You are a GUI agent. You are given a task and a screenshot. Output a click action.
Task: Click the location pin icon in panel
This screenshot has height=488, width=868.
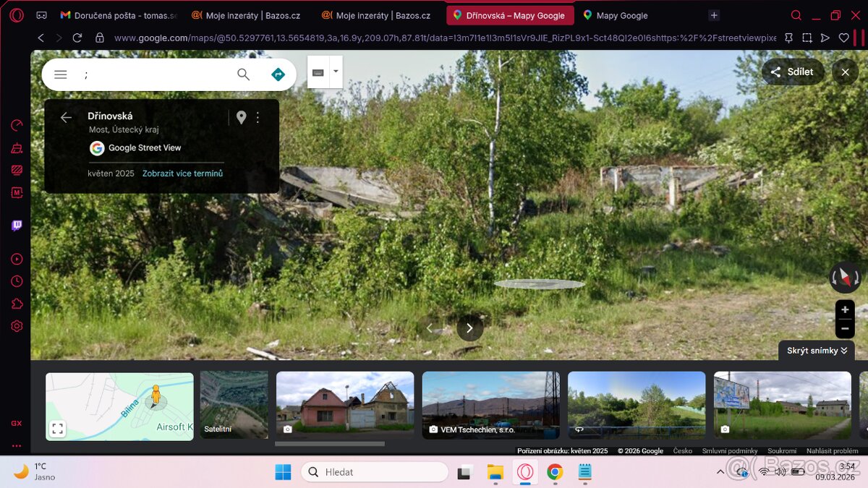tap(241, 117)
